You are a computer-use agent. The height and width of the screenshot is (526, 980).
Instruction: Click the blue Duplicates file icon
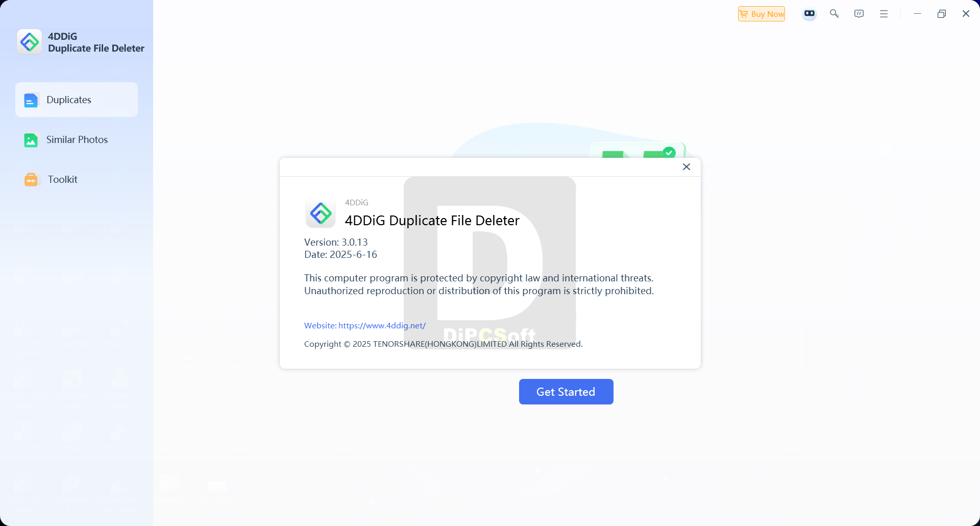pyautogui.click(x=31, y=100)
